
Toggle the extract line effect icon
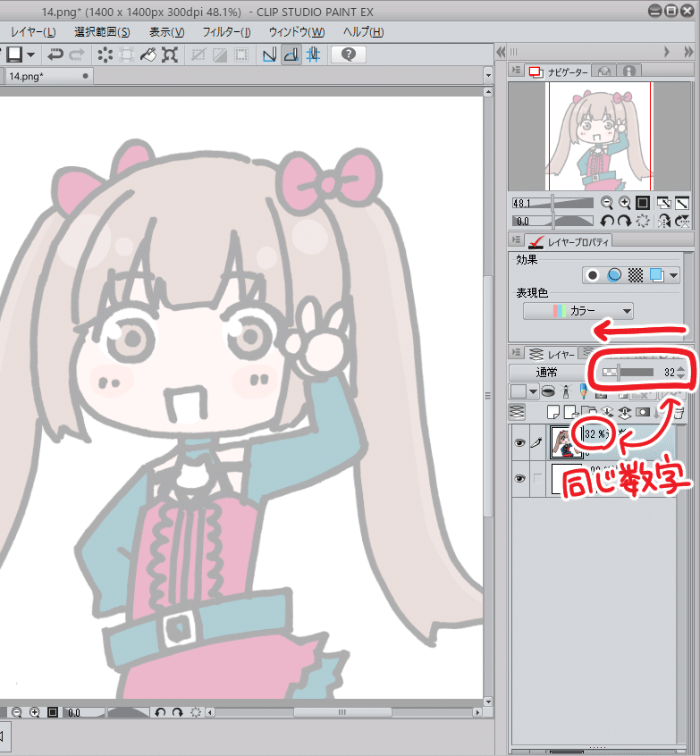(x=614, y=275)
